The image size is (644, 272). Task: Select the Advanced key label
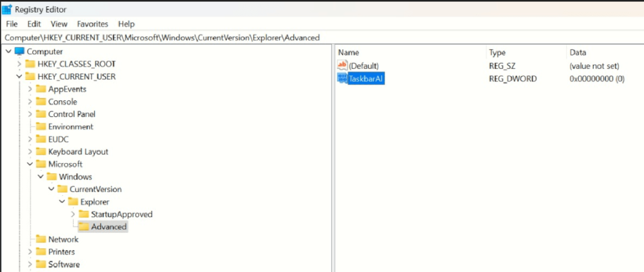(109, 227)
